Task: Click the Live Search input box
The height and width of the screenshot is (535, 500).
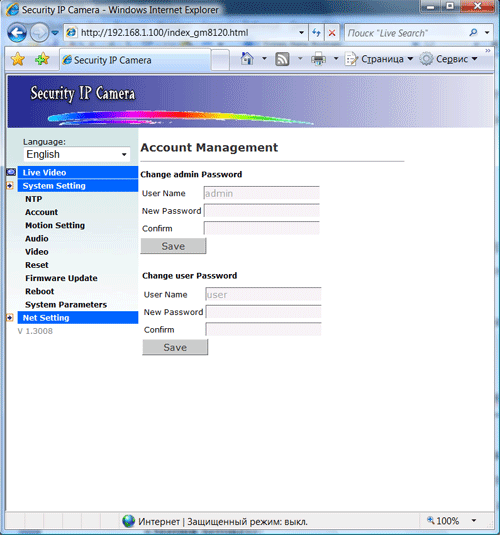Action: click(x=405, y=33)
